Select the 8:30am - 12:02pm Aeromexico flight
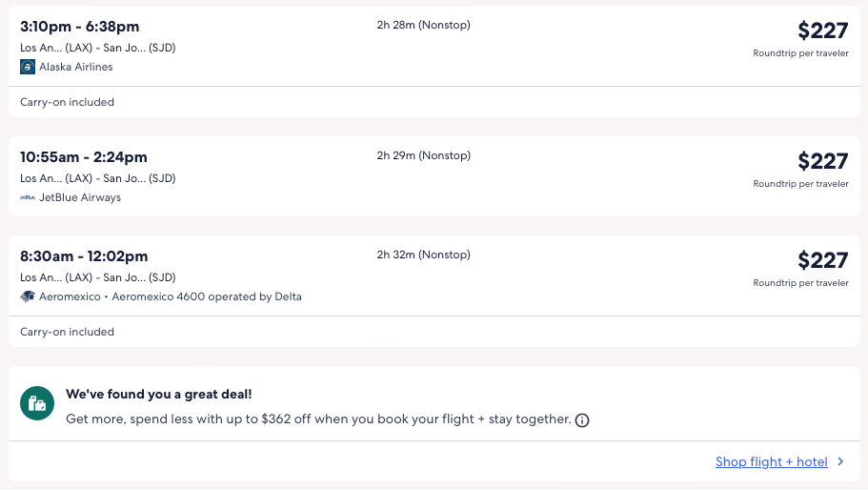 click(84, 256)
